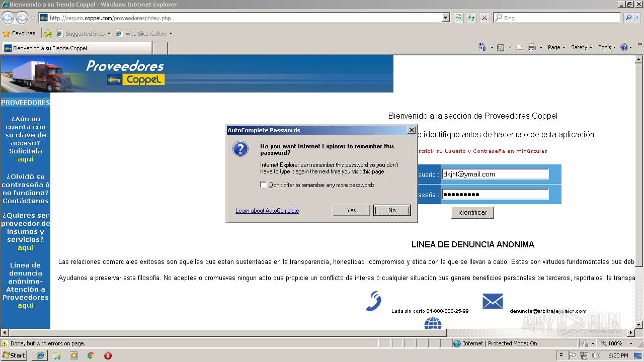Show hidden tray icons arrow

(561, 355)
